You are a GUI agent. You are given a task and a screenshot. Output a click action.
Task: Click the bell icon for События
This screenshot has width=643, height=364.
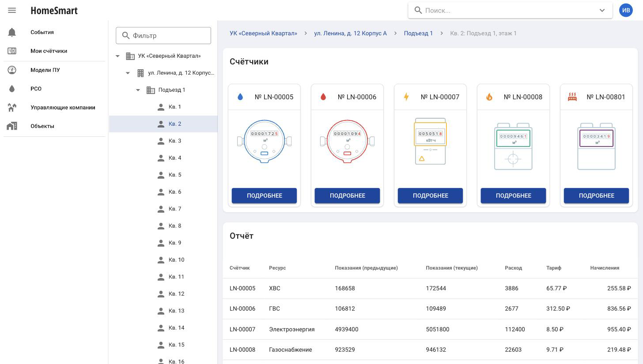coord(12,32)
